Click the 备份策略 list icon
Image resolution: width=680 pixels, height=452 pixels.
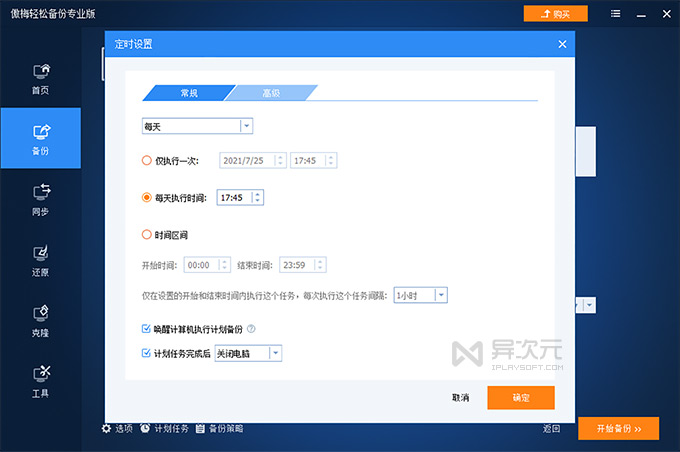[x=200, y=429]
